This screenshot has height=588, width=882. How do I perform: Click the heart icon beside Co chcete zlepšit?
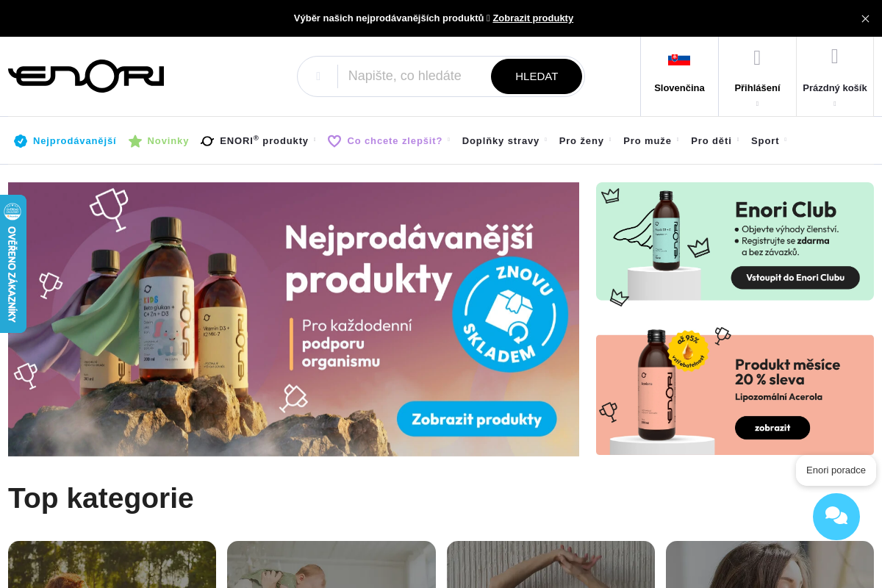pyautogui.click(x=334, y=141)
